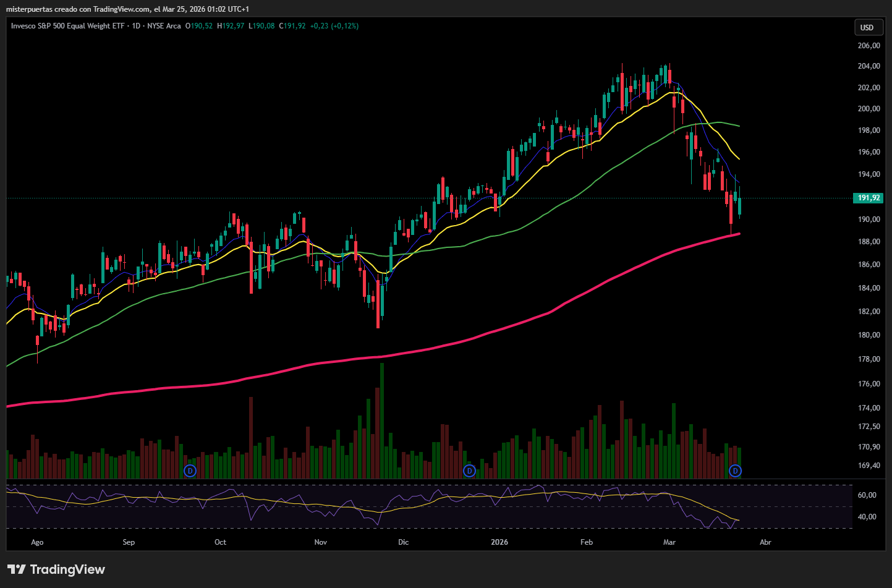Click the 170,90 price axis label

coord(869,447)
